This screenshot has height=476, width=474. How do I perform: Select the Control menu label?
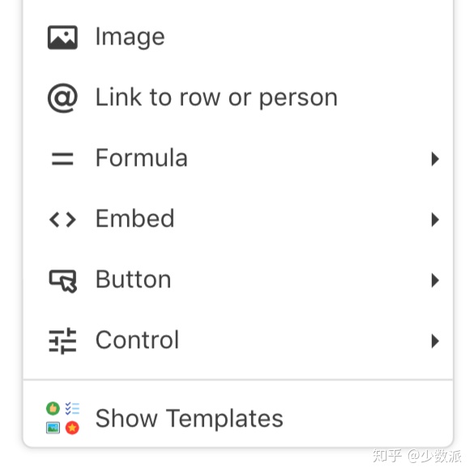tap(137, 340)
